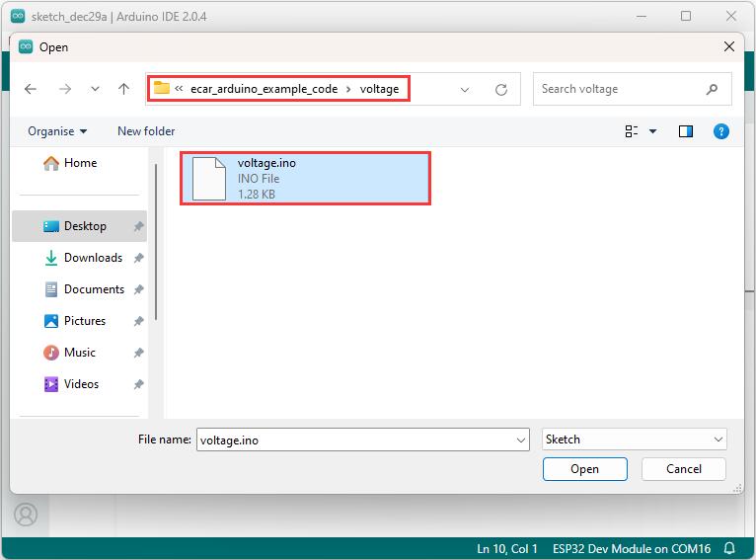Click the Arduino logo in Open dialog title
Screen dimensions: 756x560
click(26, 46)
